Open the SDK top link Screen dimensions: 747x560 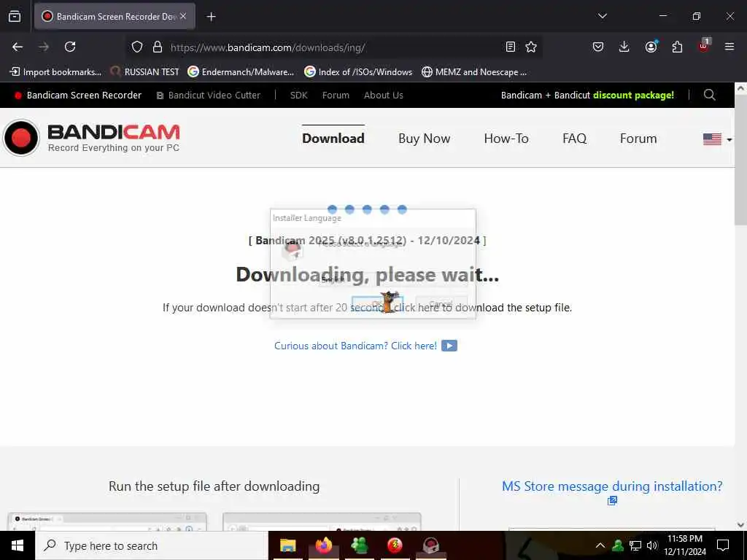point(298,96)
